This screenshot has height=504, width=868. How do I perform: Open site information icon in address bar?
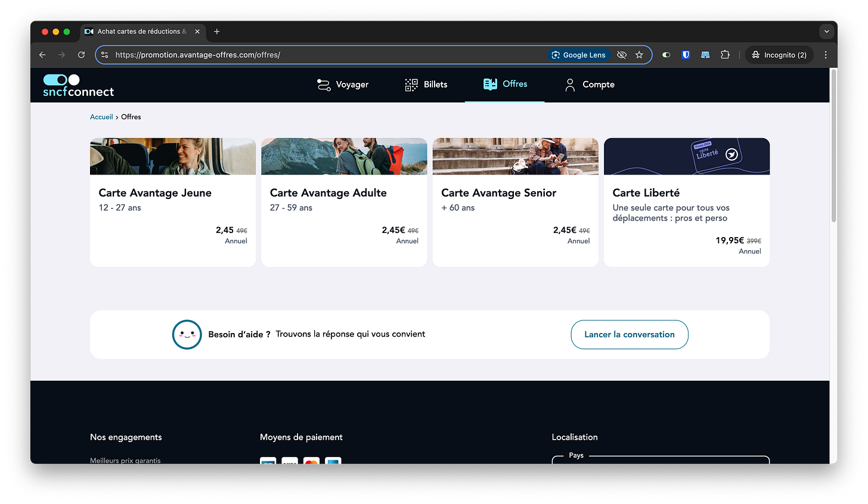tap(105, 55)
